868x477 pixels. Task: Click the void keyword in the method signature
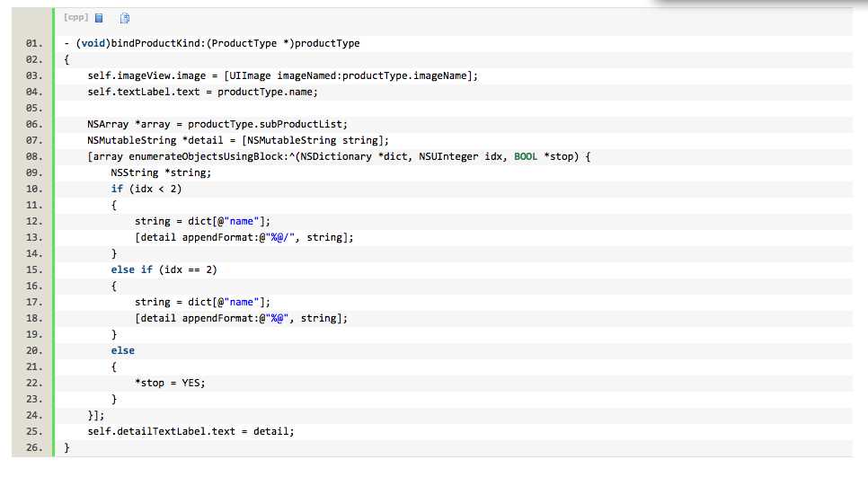click(93, 43)
